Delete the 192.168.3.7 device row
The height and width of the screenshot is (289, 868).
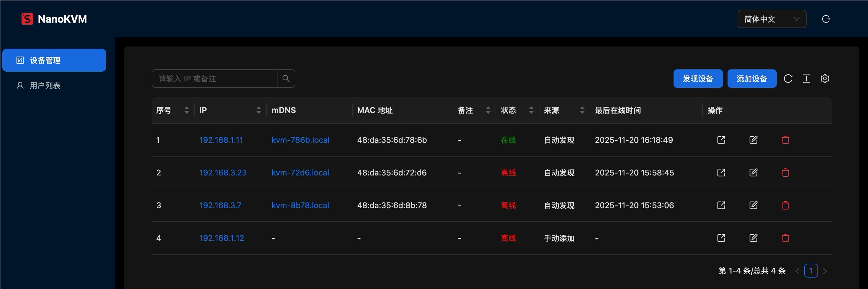coord(785,205)
